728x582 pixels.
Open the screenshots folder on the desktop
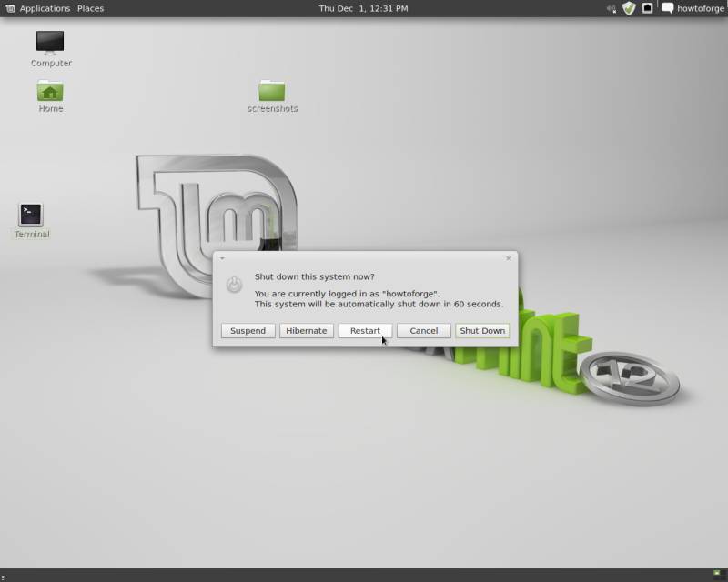point(272,95)
